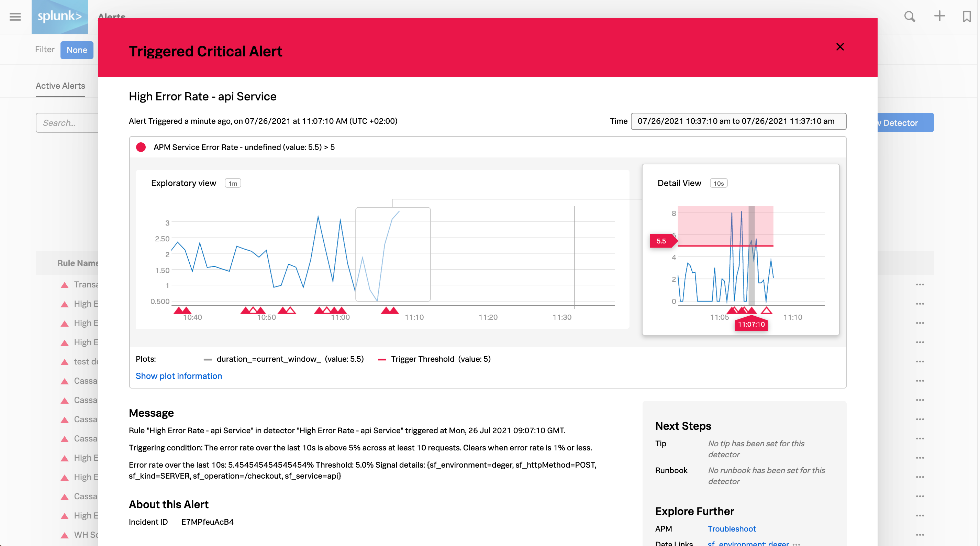Expand the Show plot information section
The height and width of the screenshot is (546, 980).
(179, 376)
